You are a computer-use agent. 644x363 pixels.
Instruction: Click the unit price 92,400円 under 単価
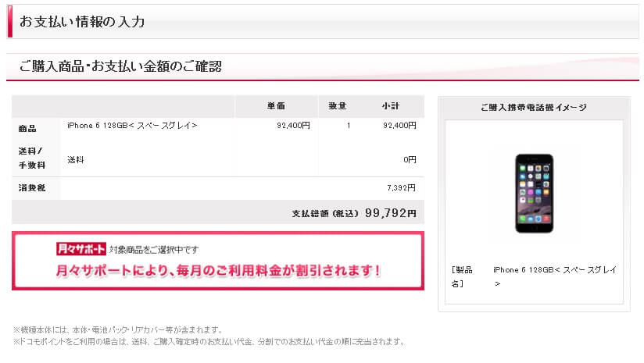293,126
